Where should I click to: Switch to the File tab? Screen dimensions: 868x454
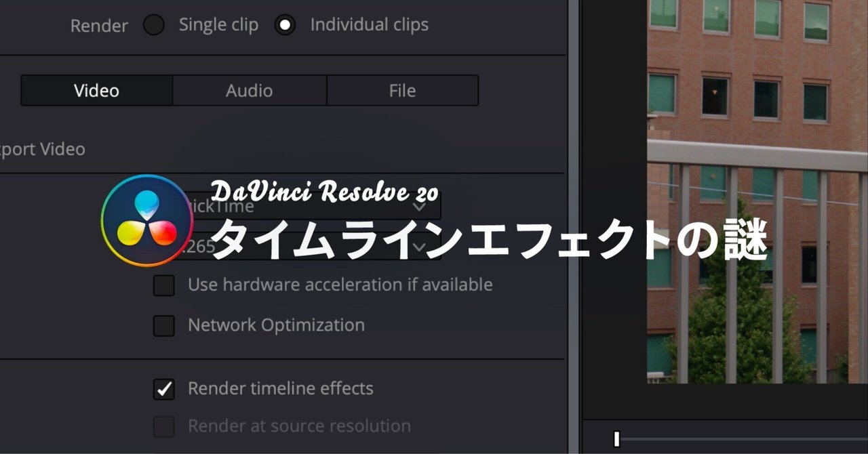pos(402,90)
